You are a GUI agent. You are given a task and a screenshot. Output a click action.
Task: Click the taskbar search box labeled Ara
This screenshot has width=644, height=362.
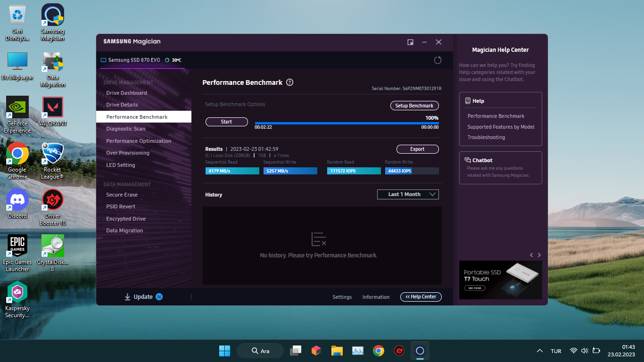pyautogui.click(x=260, y=351)
